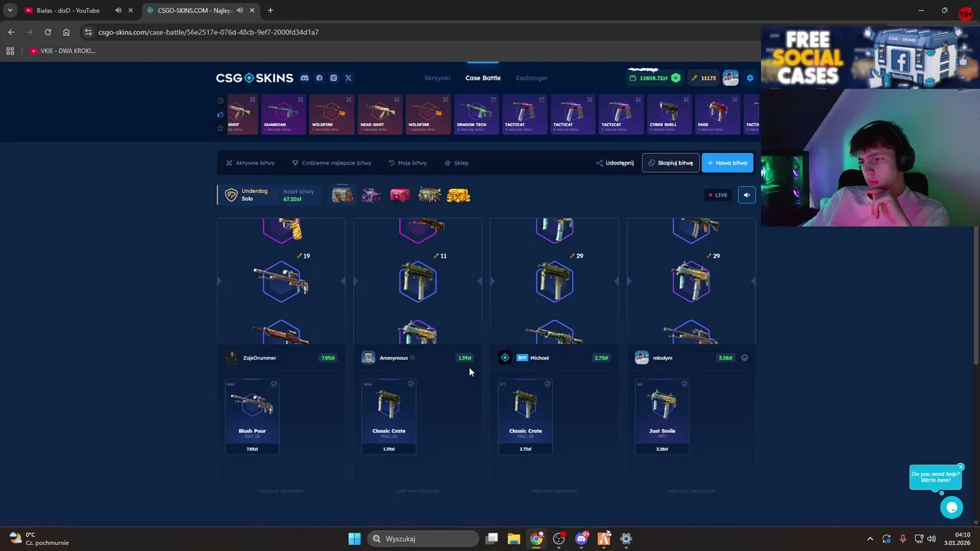
Task: Open the Skrzynki tab
Action: pos(437,78)
